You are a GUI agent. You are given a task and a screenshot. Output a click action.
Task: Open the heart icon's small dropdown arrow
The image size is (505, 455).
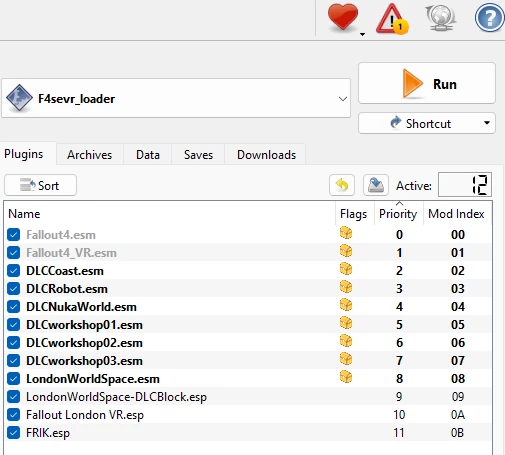(362, 34)
